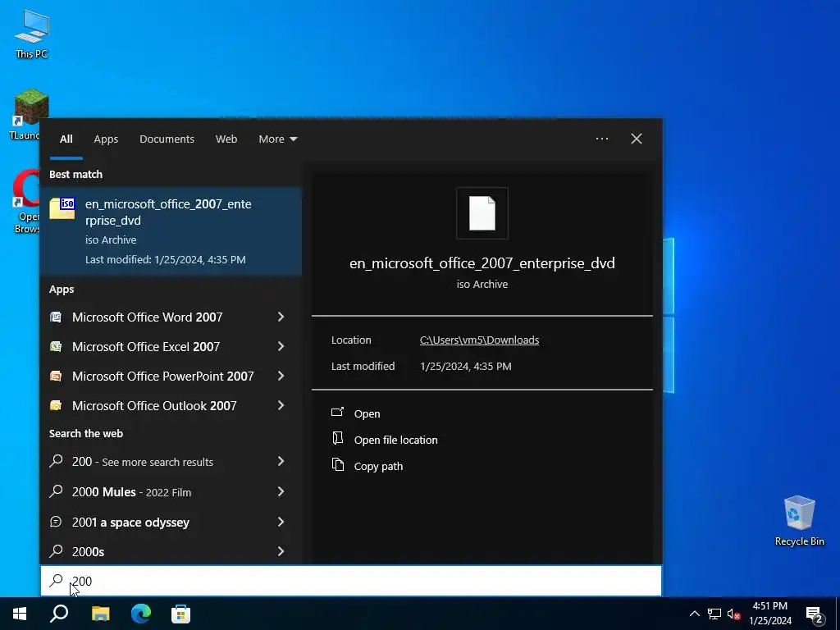Expand Word 2007 result chevron
The width and height of the screenshot is (840, 630).
281,317
